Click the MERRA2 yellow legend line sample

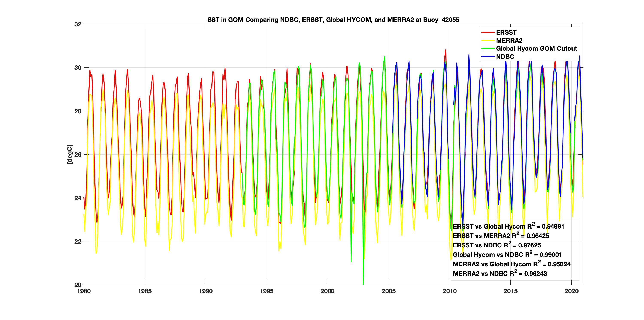click(488, 41)
